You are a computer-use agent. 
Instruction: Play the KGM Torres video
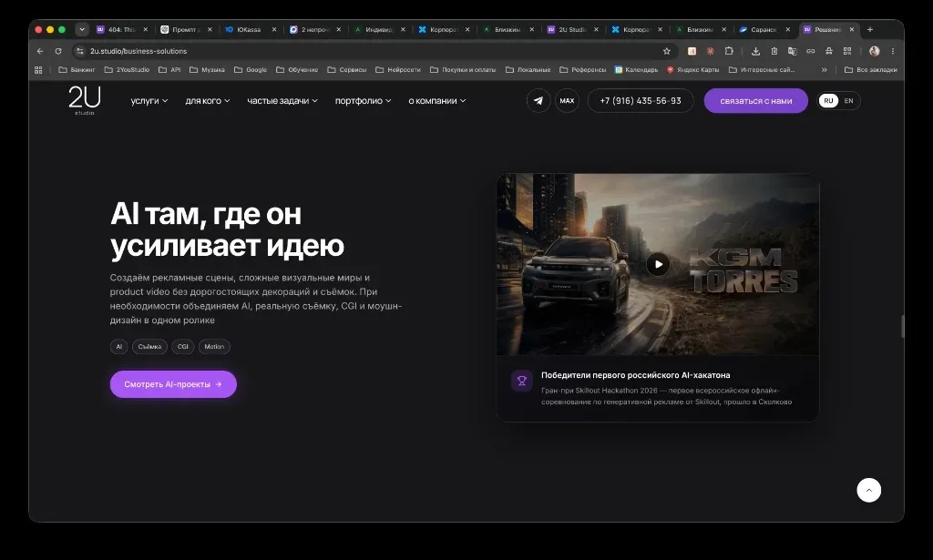pyautogui.click(x=658, y=265)
